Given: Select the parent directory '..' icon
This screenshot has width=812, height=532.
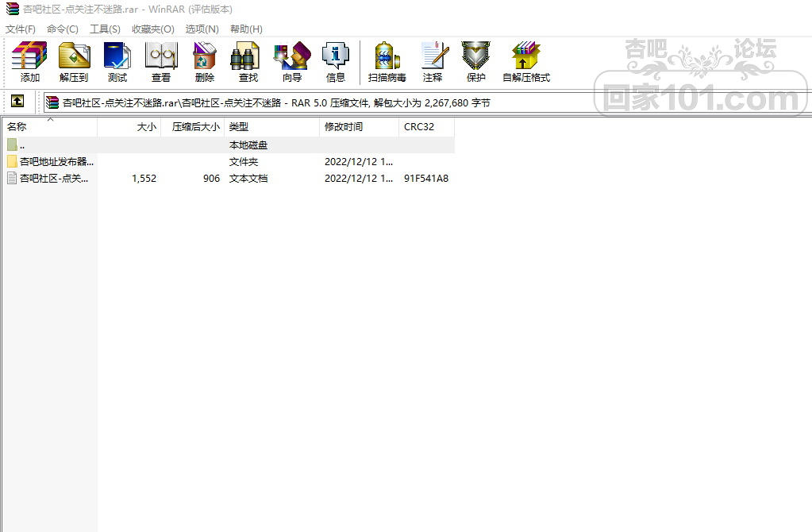Looking at the screenshot, I should pyautogui.click(x=13, y=145).
